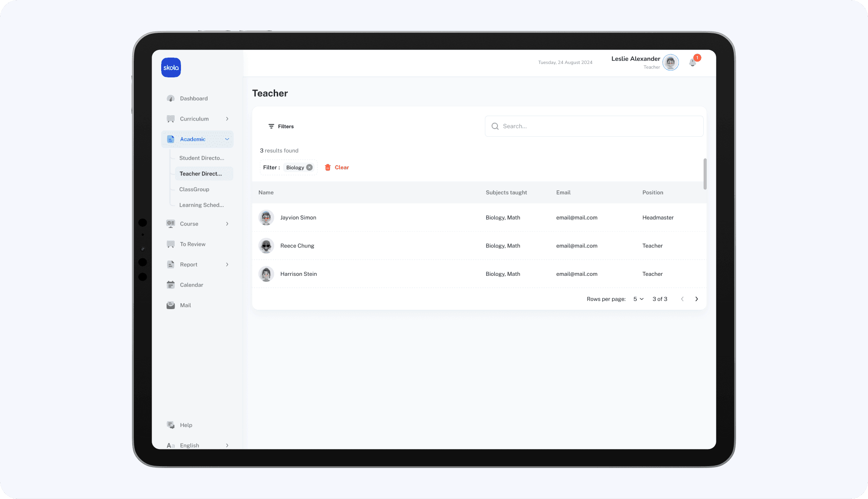The width and height of the screenshot is (868, 499).
Task: Click the Calendar sidebar icon
Action: coord(171,285)
